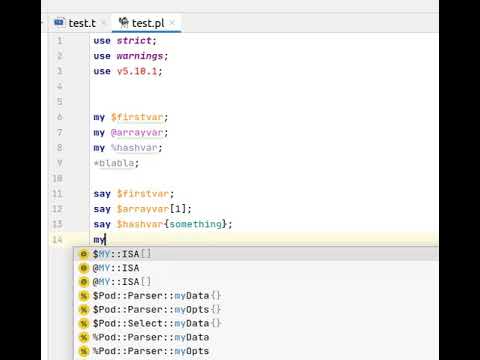Pick $Pod::Parser::myOpts{} from completion list
Viewport: 480px width, 360px height.
click(256, 310)
